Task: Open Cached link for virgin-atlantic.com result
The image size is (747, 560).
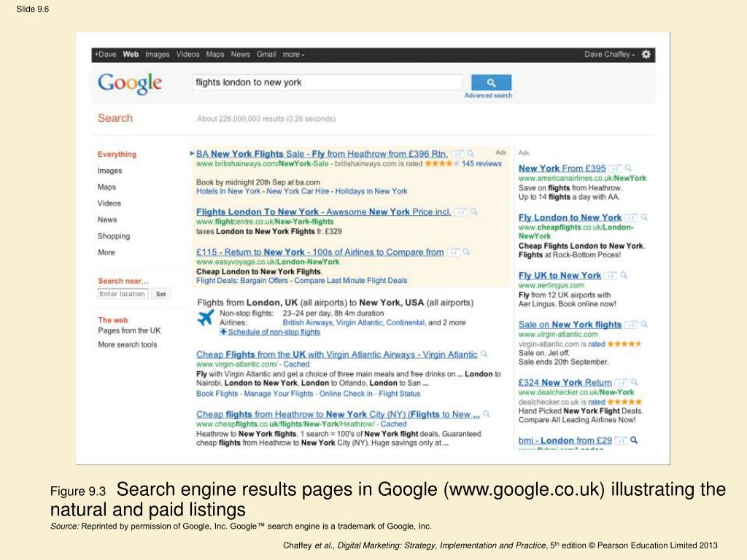Action: [x=296, y=365]
